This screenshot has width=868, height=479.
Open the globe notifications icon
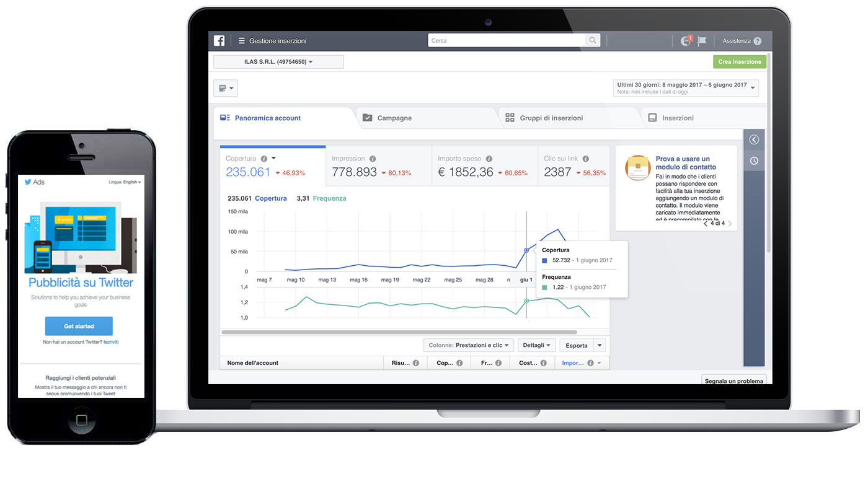coord(685,41)
